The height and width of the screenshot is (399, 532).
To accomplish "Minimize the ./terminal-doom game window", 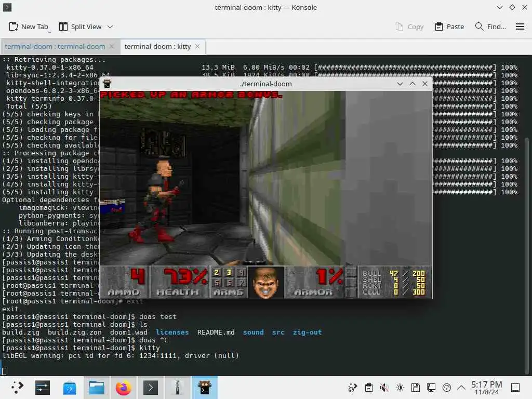I will tap(400, 84).
